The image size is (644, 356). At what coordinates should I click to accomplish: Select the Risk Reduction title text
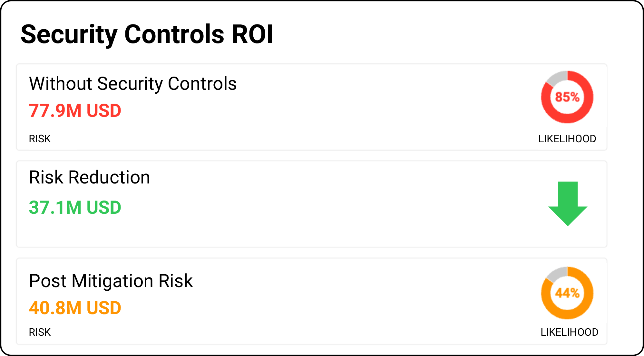pyautogui.click(x=90, y=177)
